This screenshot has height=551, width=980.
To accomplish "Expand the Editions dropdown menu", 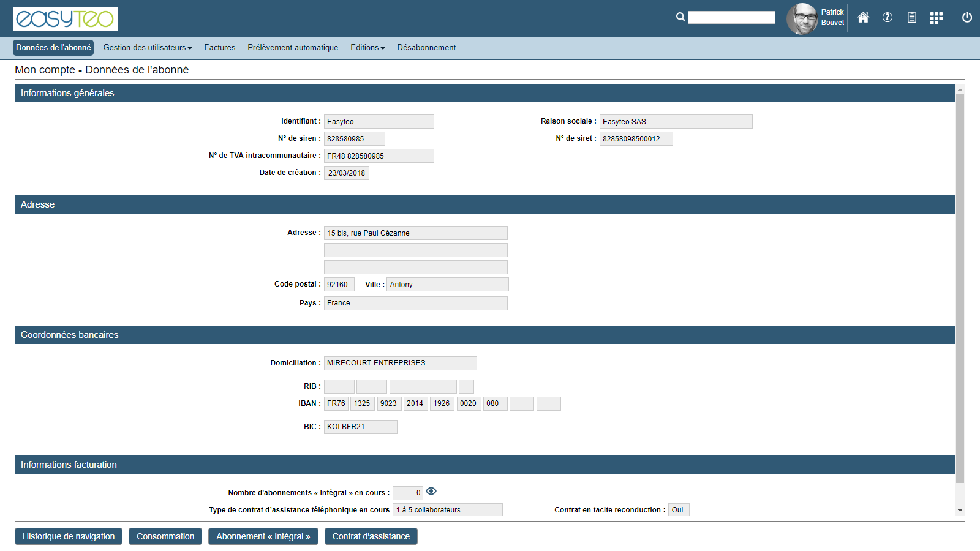I will (367, 48).
